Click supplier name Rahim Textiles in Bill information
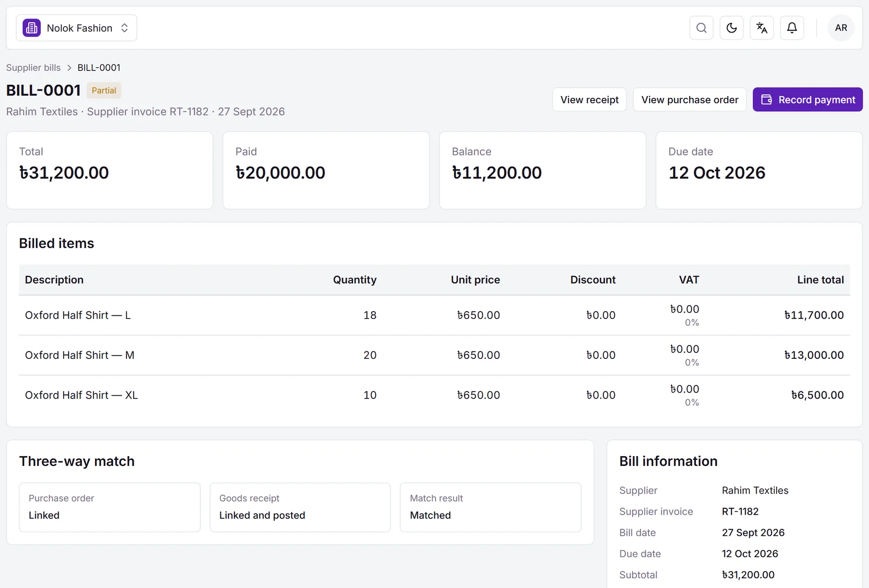The image size is (869, 588). [755, 491]
